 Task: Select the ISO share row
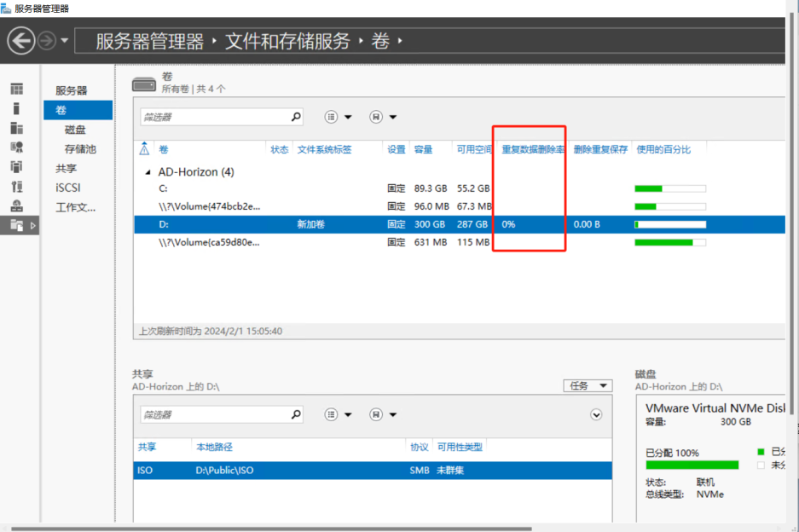pyautogui.click(x=373, y=471)
